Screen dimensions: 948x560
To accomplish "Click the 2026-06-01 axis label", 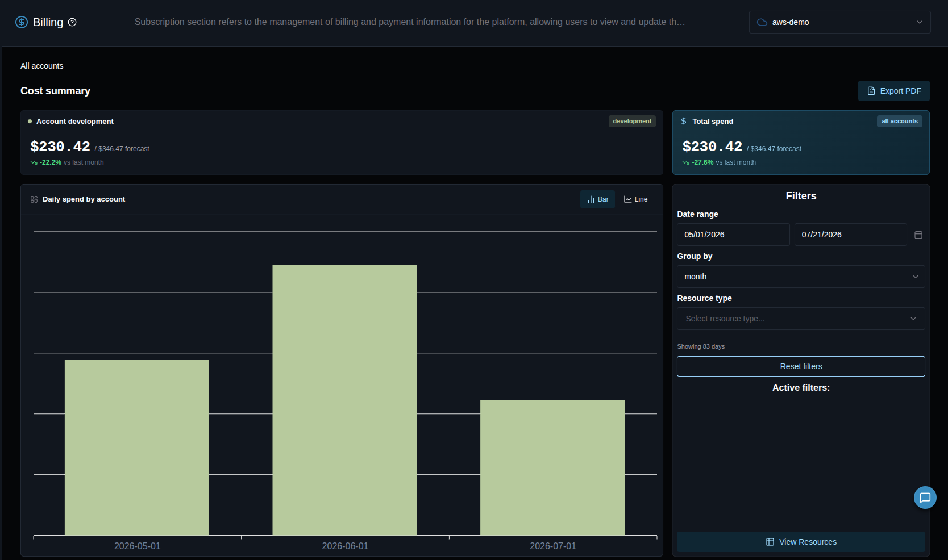I will (345, 546).
